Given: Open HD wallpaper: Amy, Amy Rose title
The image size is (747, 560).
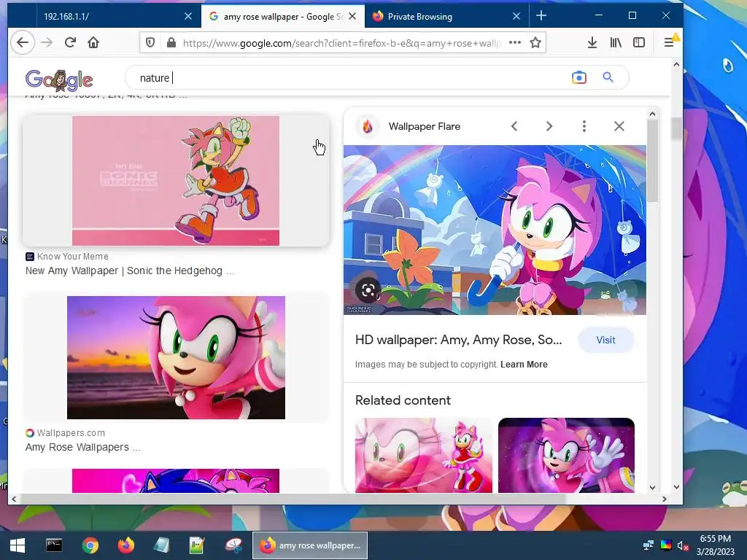Looking at the screenshot, I should coord(458,340).
